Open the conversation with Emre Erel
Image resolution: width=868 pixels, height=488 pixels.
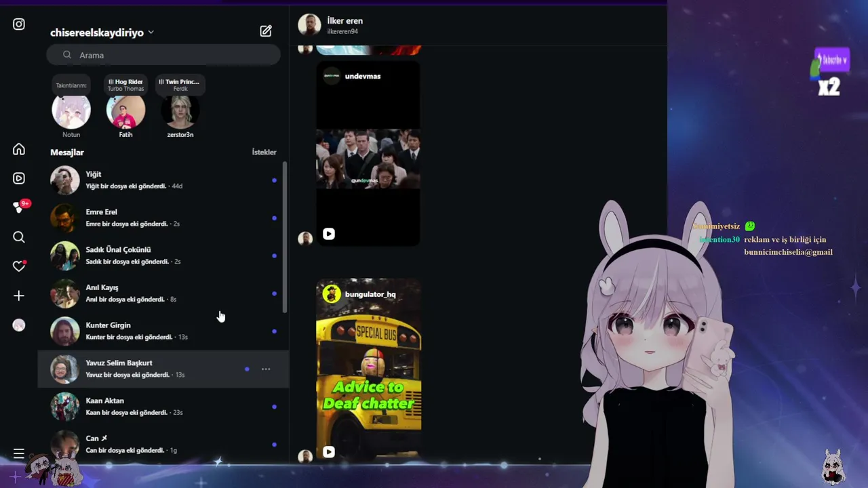[163, 218]
